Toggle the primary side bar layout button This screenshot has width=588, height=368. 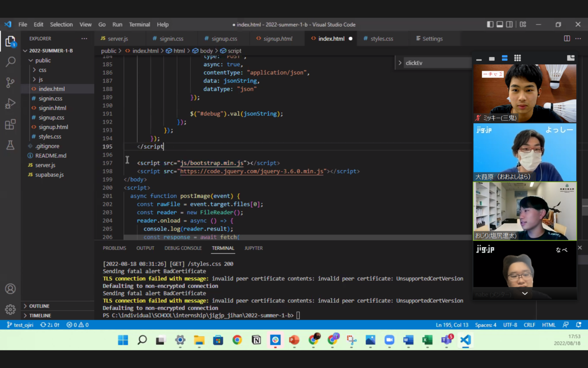pyautogui.click(x=490, y=25)
